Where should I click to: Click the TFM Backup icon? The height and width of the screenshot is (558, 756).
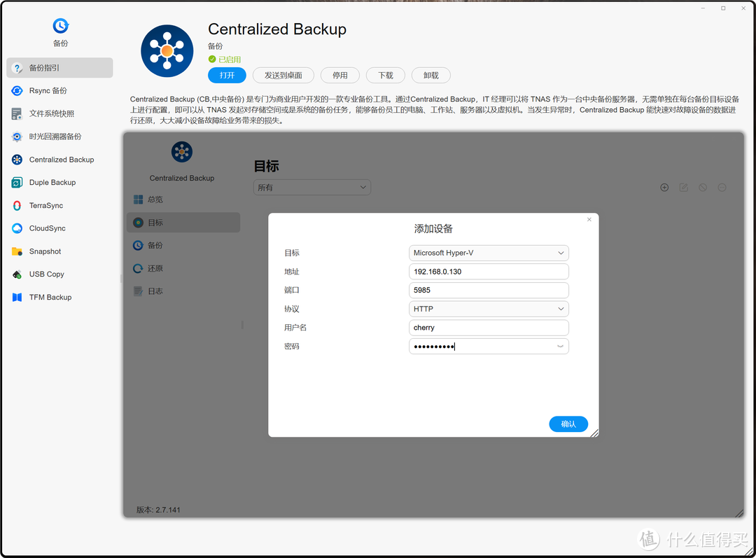(x=17, y=298)
